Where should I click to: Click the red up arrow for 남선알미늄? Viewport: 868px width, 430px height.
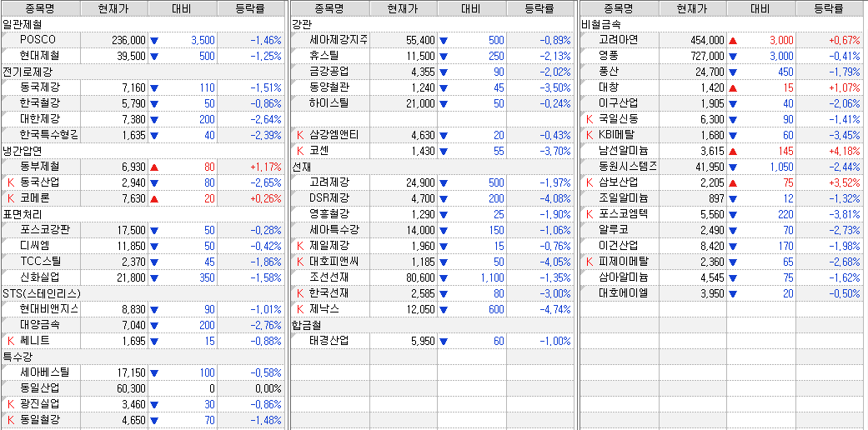pos(733,151)
